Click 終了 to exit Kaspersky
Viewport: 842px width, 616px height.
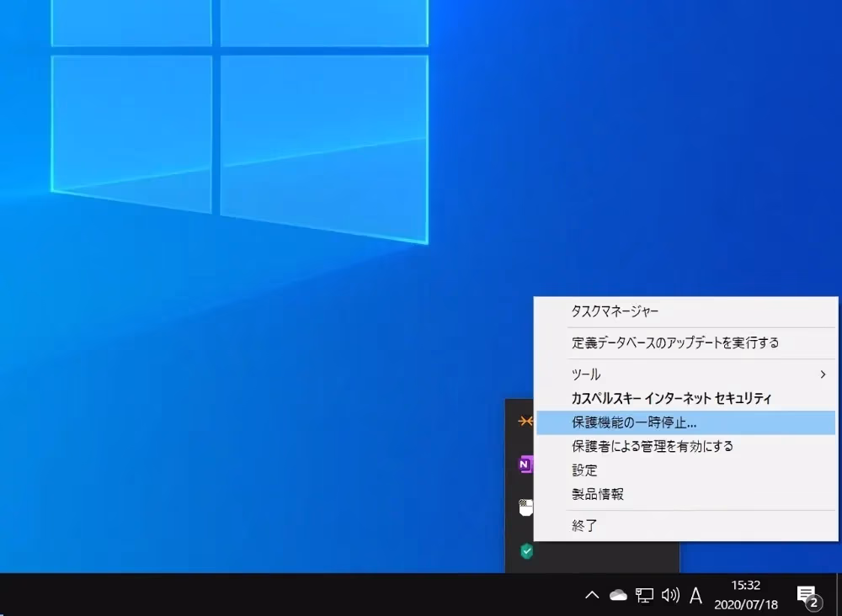(x=584, y=526)
